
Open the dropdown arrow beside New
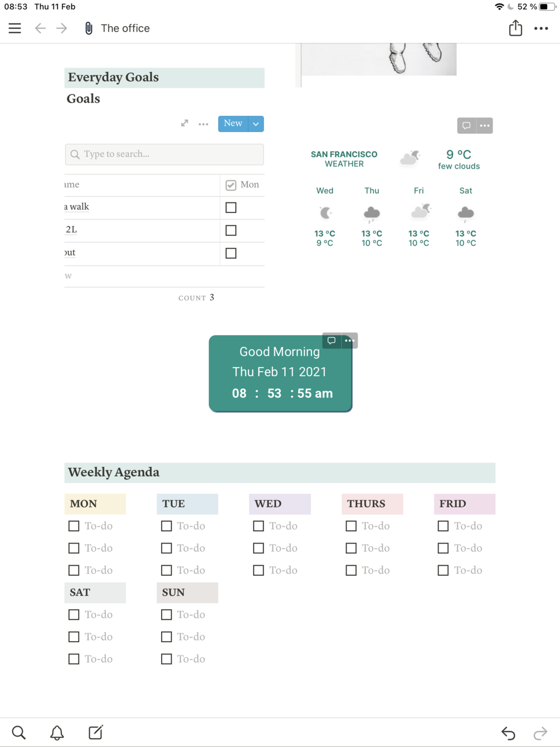(x=256, y=124)
